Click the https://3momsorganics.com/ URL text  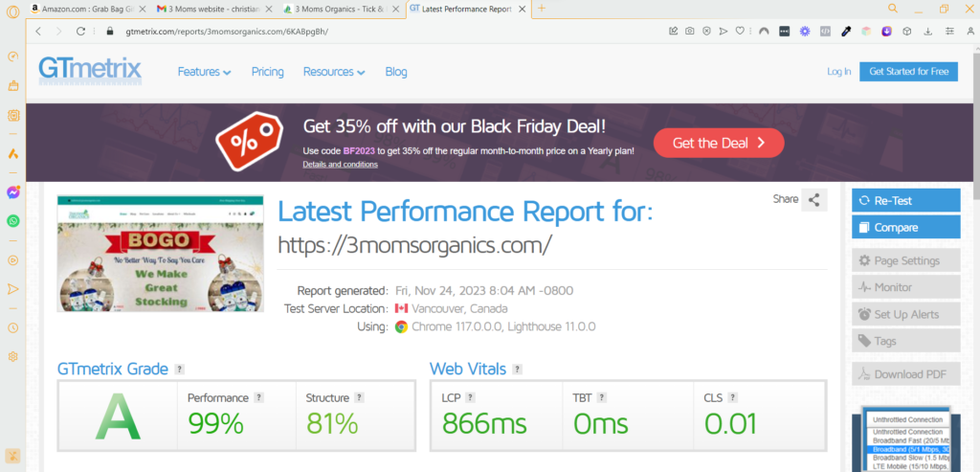coord(414,245)
